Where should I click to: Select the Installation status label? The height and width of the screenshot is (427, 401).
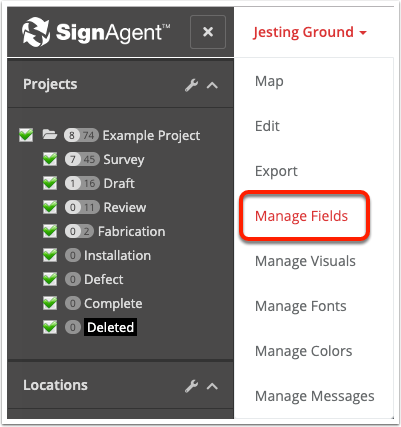(x=117, y=255)
